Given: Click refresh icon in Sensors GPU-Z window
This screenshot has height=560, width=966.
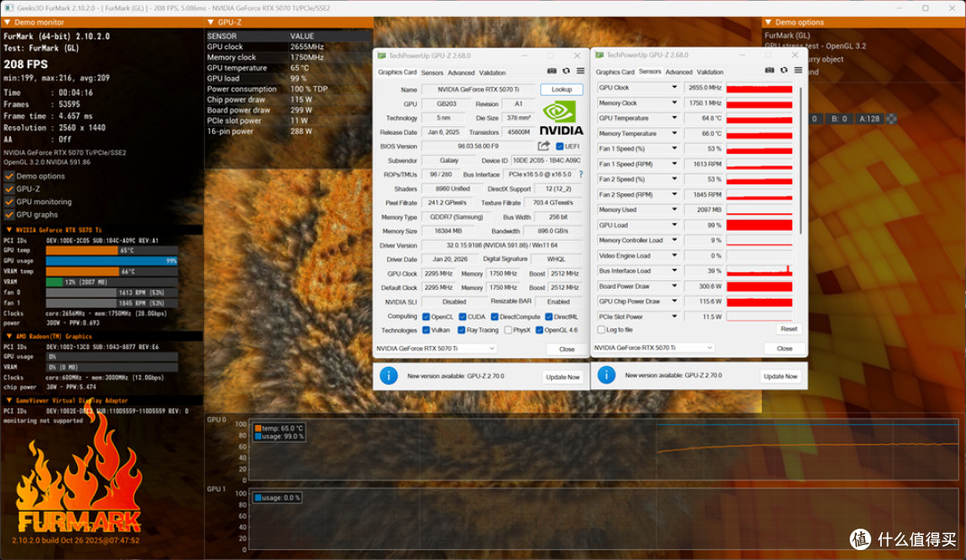Looking at the screenshot, I should 784,71.
